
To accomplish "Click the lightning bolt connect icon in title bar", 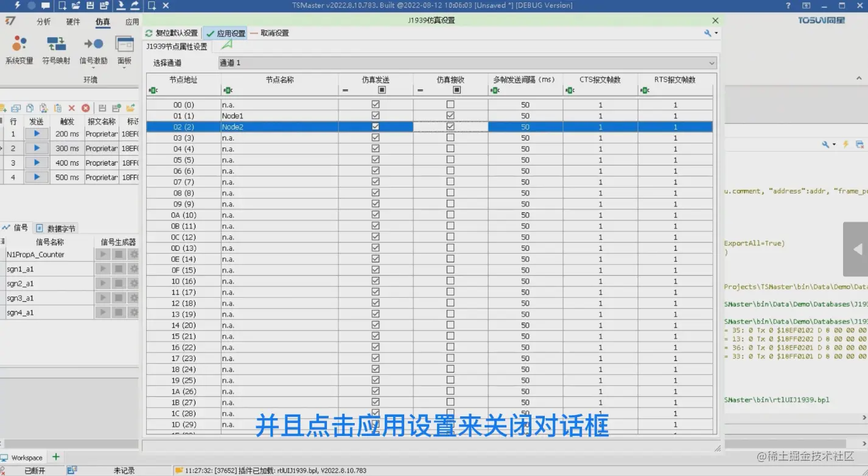I will [16, 5].
